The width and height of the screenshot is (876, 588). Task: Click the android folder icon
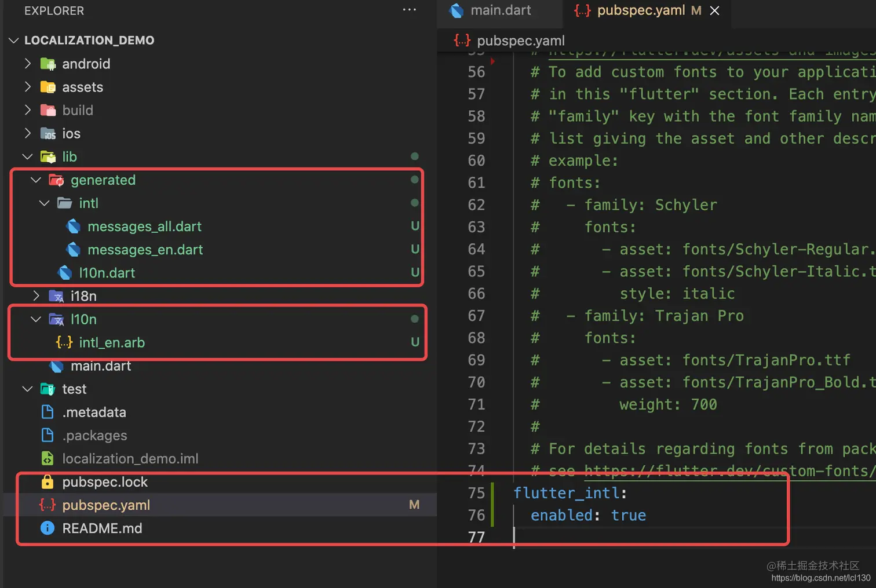tap(48, 64)
